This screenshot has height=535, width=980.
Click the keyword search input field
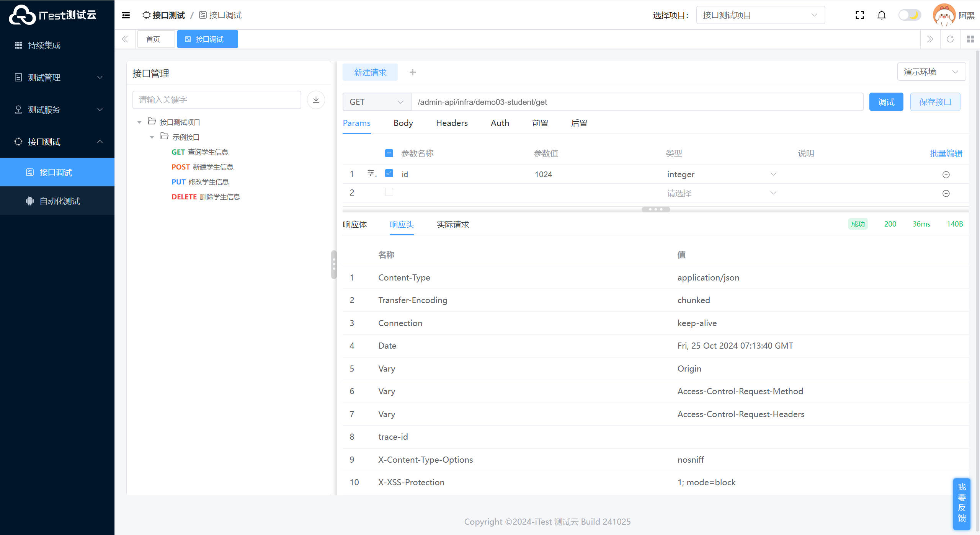pos(217,100)
